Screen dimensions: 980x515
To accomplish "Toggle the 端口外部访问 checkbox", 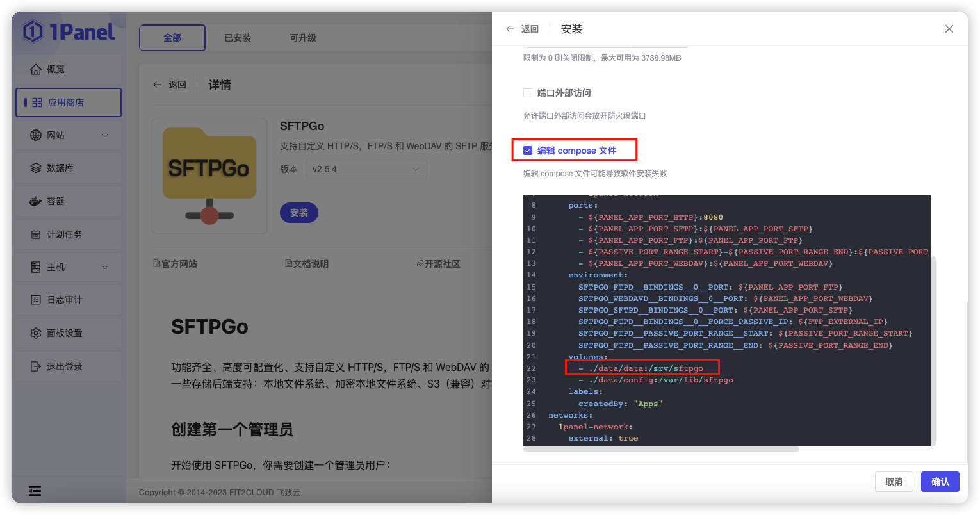I will [x=528, y=93].
